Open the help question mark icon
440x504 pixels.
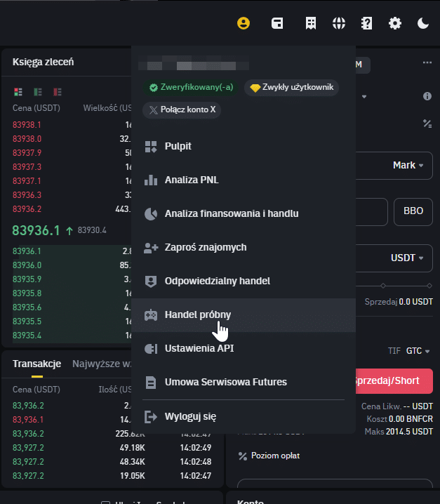(x=366, y=23)
